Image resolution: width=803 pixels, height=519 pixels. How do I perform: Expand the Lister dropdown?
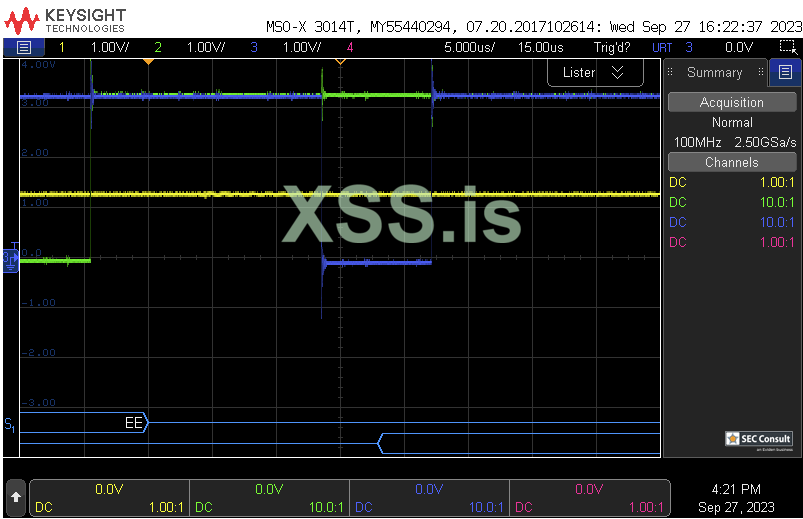(x=595, y=73)
